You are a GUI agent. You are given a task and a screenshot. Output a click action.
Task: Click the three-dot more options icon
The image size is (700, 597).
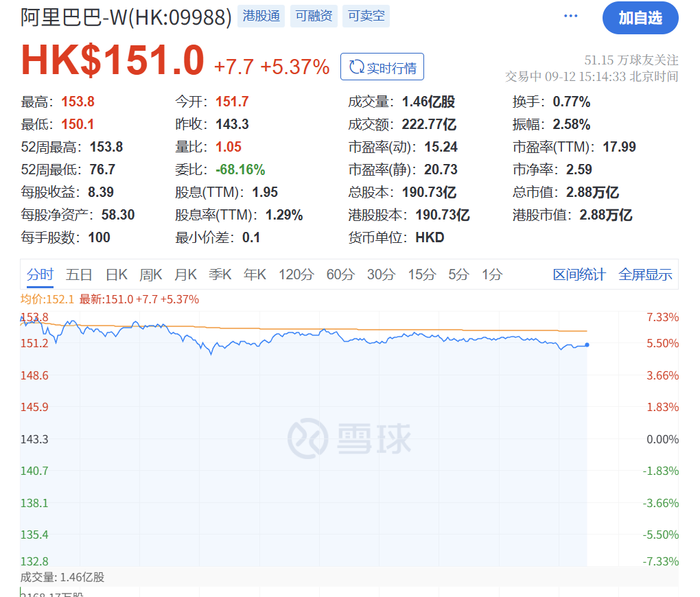coord(570,16)
